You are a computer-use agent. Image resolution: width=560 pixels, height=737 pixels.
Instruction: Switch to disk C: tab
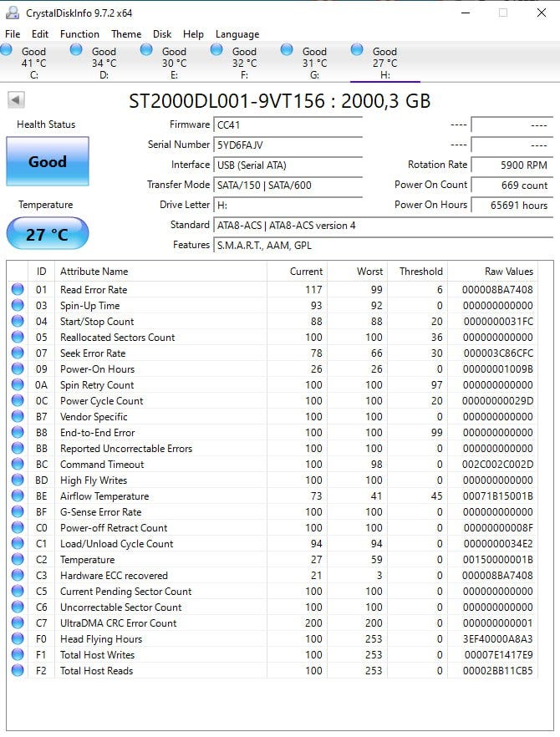[34, 63]
